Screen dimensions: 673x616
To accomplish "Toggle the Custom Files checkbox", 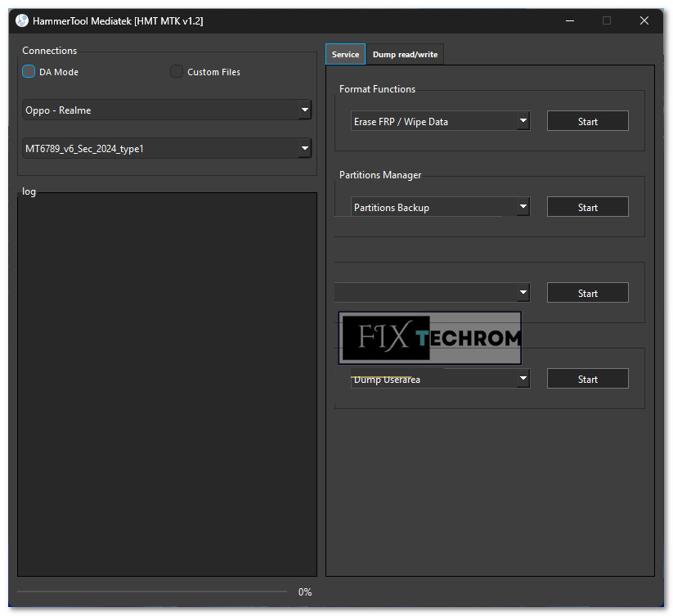I will pyautogui.click(x=177, y=71).
